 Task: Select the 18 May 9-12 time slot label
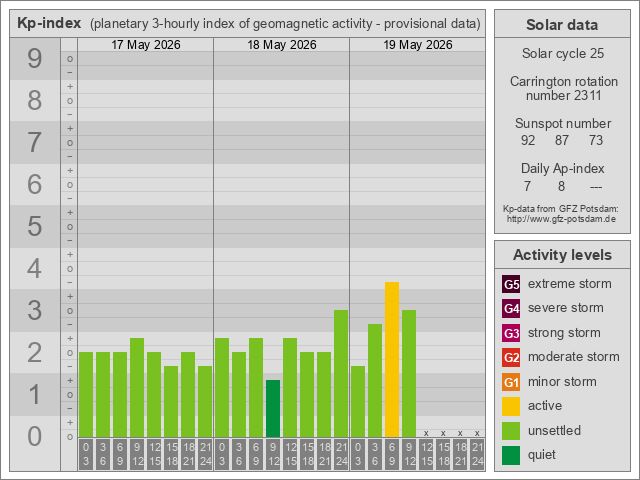tap(273, 454)
